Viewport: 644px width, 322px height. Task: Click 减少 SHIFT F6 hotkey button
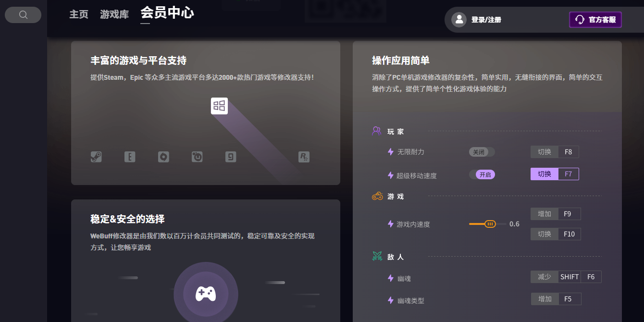(566, 277)
